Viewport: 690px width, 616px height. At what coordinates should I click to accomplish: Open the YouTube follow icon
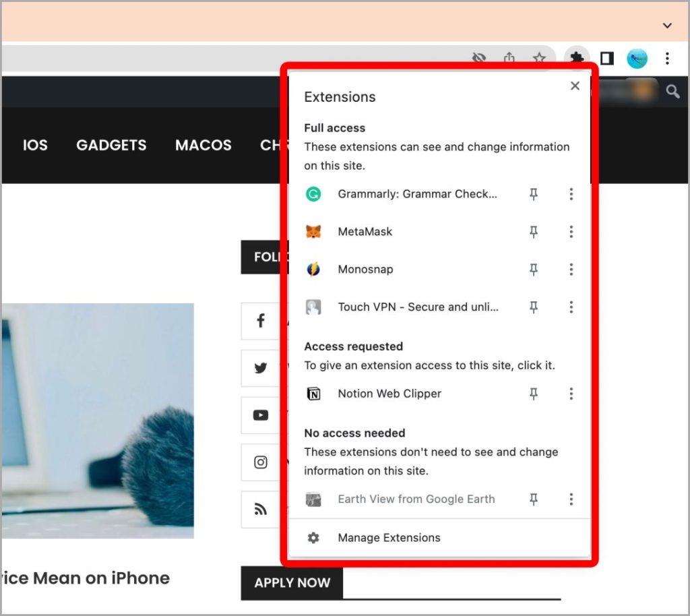(261, 415)
